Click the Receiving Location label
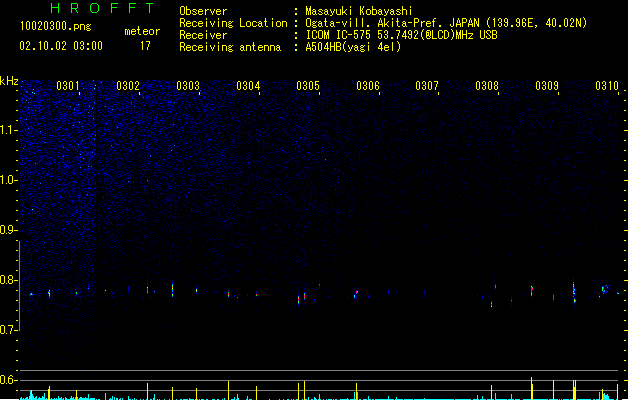This screenshot has height=400, width=629. 233,23
